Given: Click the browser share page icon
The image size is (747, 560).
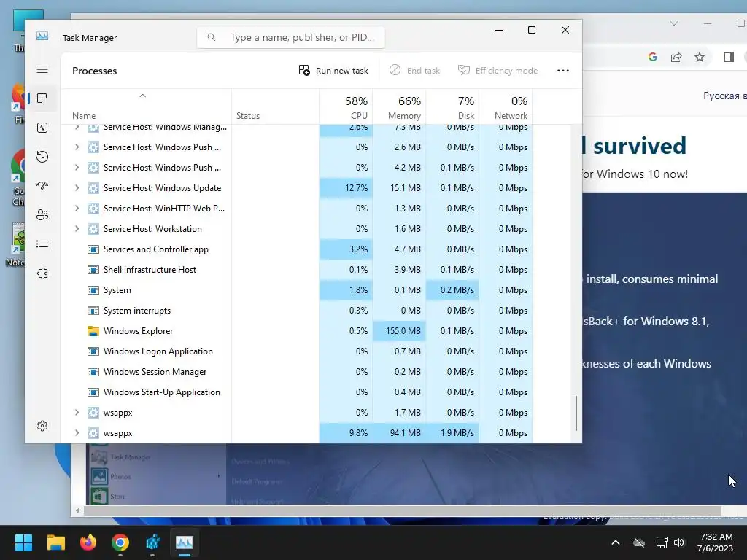Looking at the screenshot, I should pos(676,57).
